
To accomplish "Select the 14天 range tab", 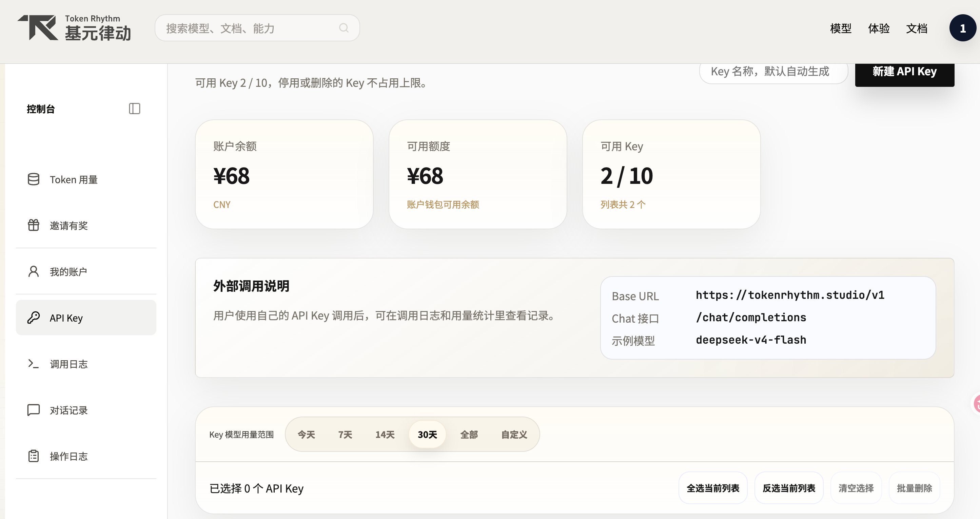I will click(385, 435).
